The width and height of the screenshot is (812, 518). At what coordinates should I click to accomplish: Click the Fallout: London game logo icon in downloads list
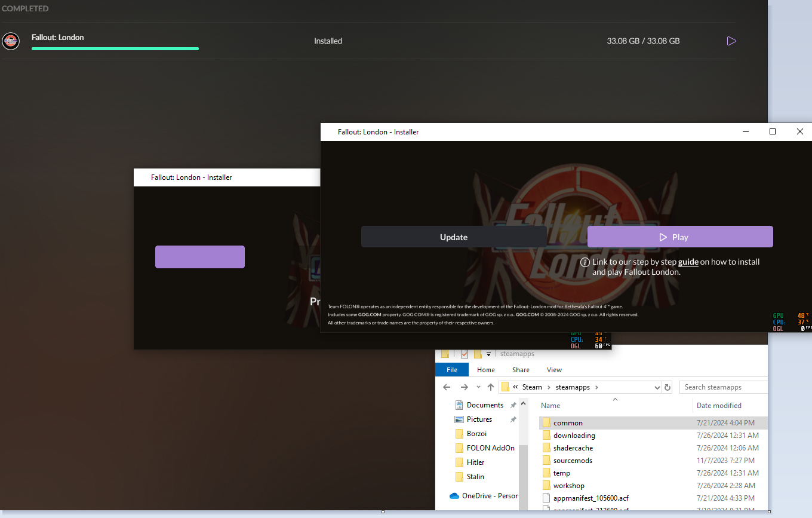(10, 41)
